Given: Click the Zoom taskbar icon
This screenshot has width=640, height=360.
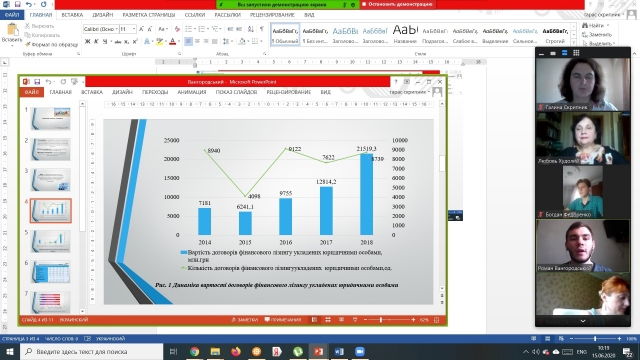Looking at the screenshot, I should point(360,351).
